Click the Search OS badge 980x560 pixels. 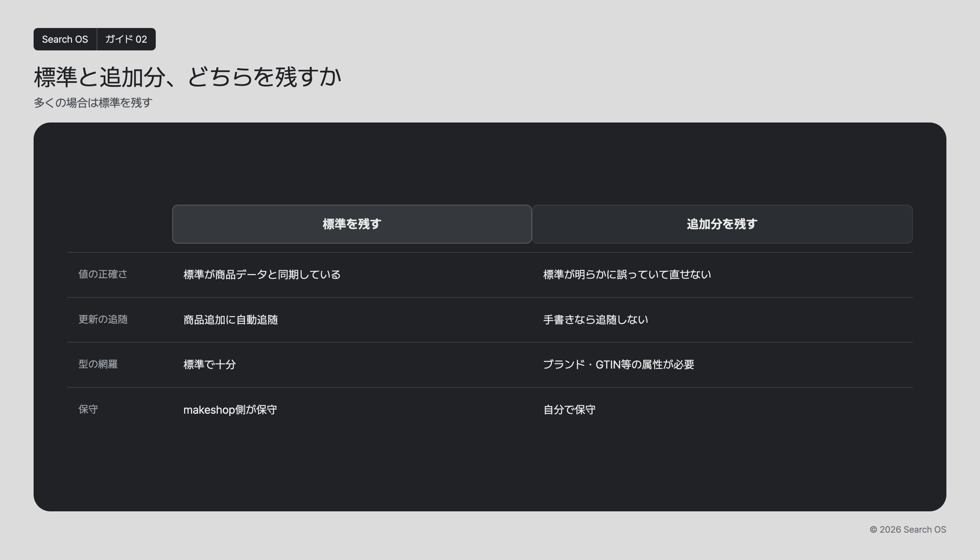65,39
